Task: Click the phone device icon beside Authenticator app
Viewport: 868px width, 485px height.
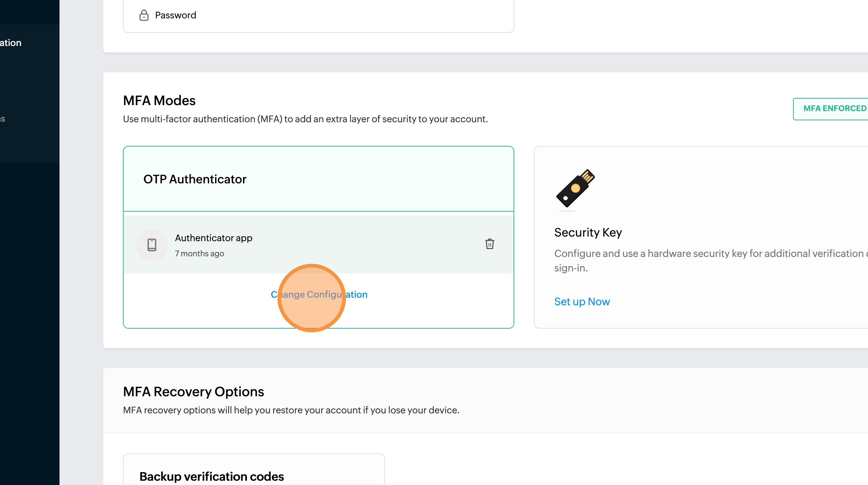Action: click(152, 245)
